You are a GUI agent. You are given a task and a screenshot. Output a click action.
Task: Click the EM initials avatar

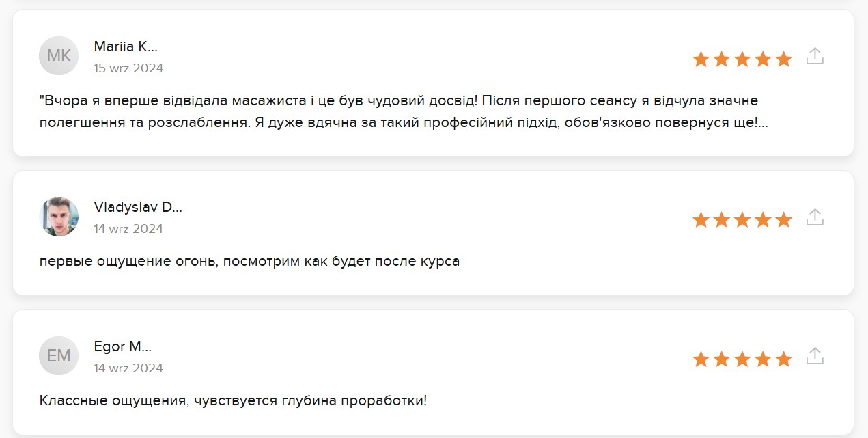[59, 356]
